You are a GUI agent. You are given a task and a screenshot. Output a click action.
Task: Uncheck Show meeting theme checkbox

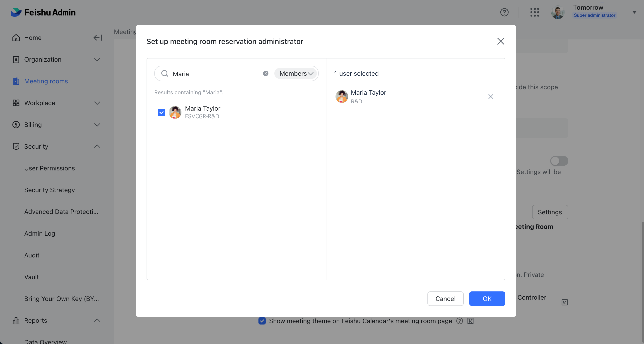pos(262,321)
